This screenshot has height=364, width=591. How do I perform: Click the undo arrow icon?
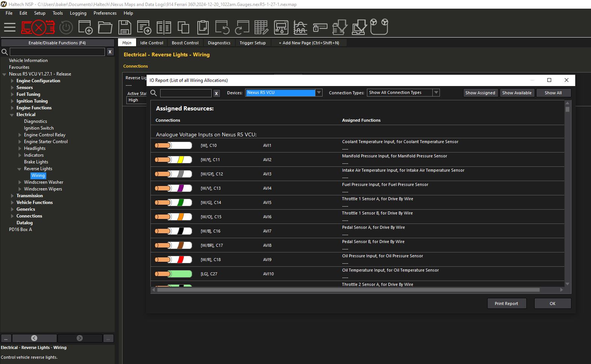[x=222, y=27]
